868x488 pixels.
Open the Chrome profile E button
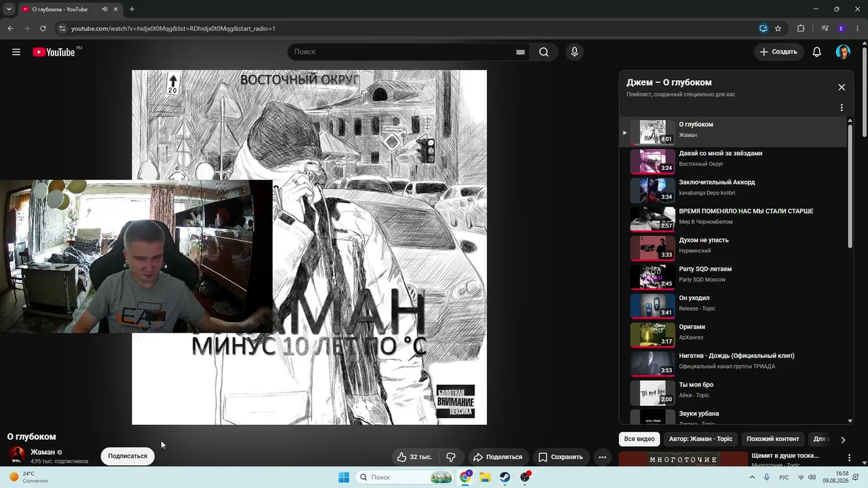pos(842,28)
